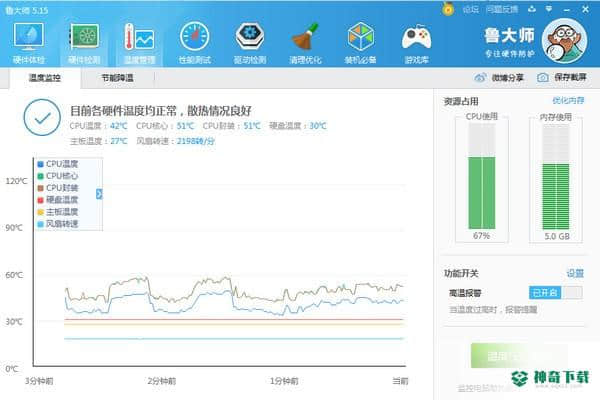Open the 问题反馈 feedback link
This screenshot has width=600, height=400.
point(502,9)
